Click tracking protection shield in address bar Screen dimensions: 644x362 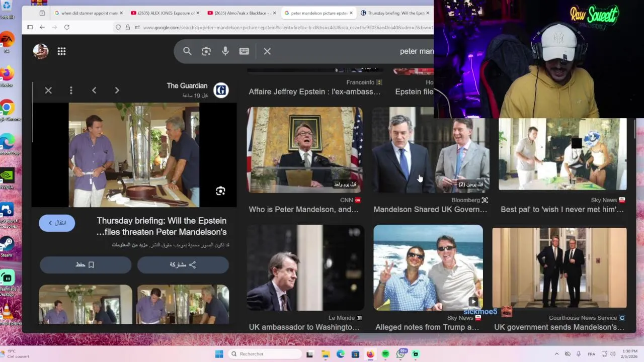118,27
